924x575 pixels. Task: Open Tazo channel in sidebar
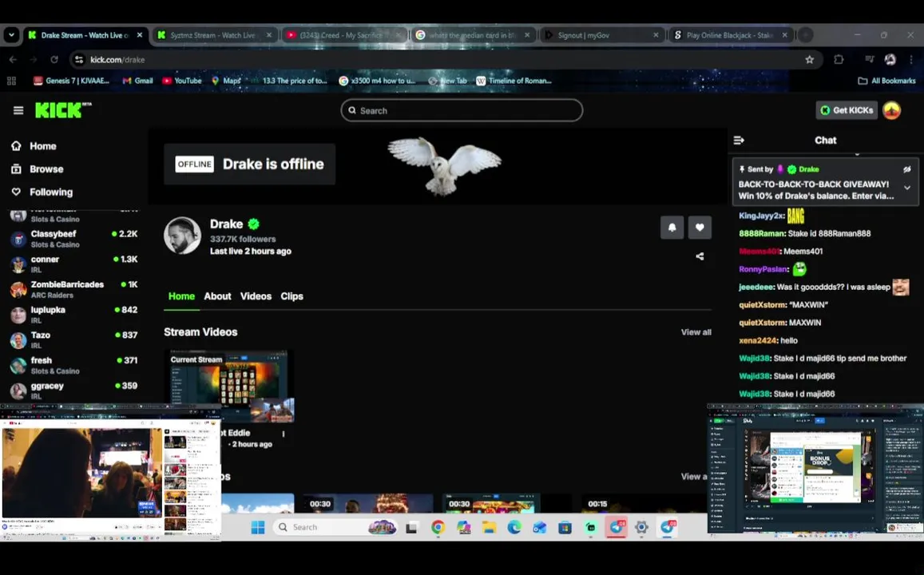pos(73,340)
